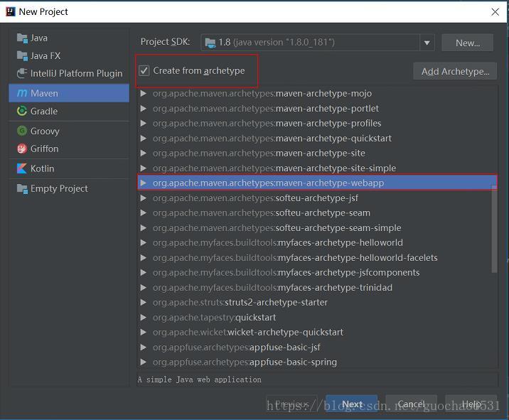This screenshot has height=420, width=509.
Task: Click the Kotlin icon
Action: point(22,168)
